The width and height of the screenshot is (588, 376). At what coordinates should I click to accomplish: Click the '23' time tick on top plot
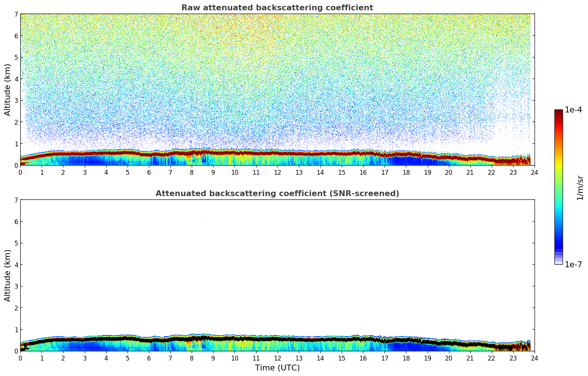point(513,172)
